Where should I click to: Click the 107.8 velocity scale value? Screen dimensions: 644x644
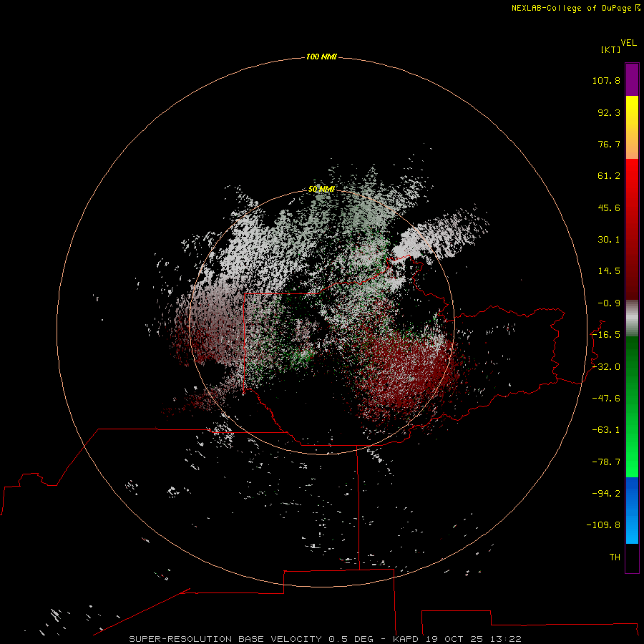point(606,80)
